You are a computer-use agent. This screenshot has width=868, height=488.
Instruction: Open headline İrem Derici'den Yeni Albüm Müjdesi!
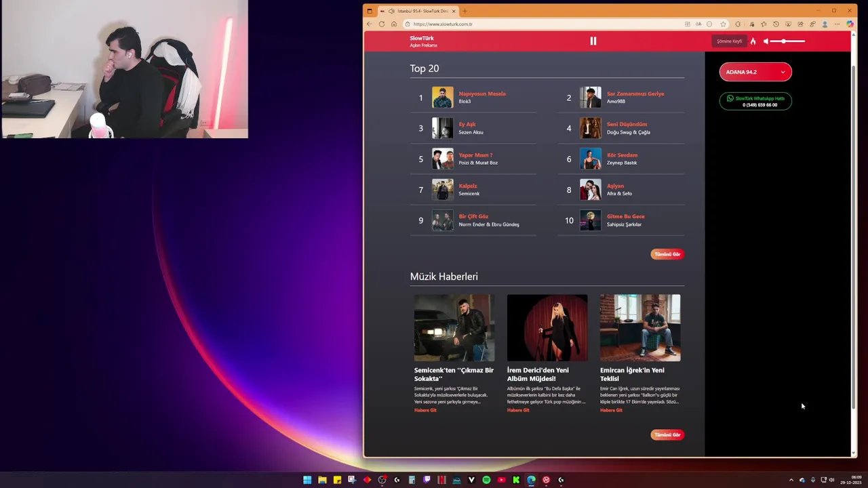(x=538, y=374)
